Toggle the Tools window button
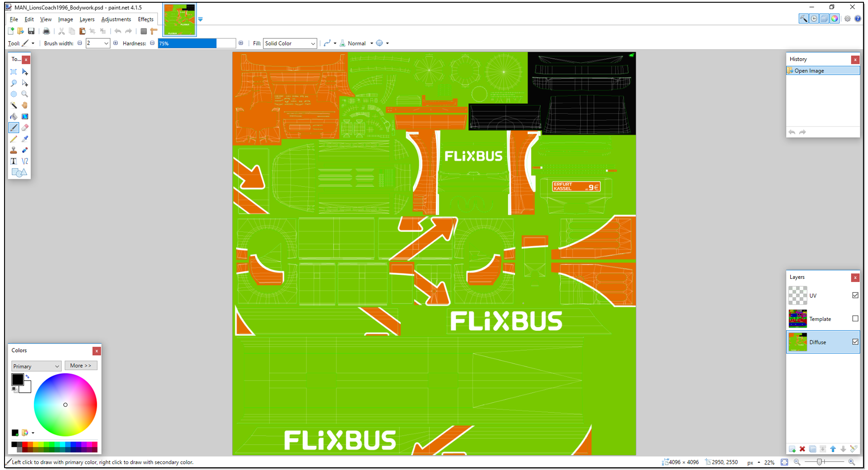 803,19
